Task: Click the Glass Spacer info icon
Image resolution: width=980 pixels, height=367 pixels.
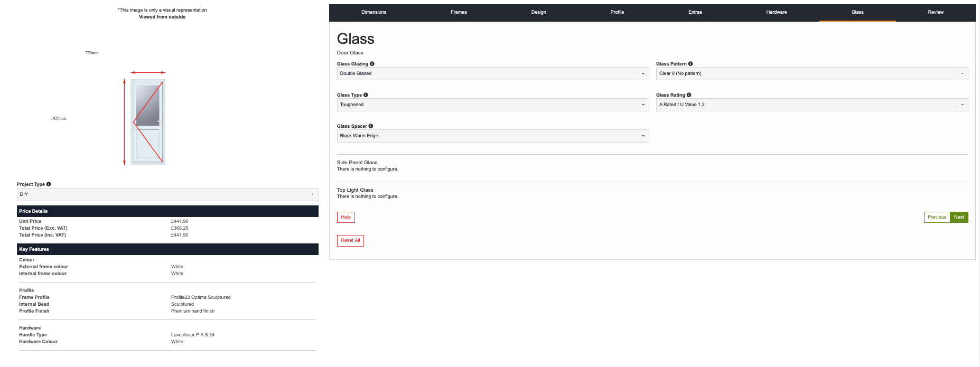Action: (x=371, y=126)
